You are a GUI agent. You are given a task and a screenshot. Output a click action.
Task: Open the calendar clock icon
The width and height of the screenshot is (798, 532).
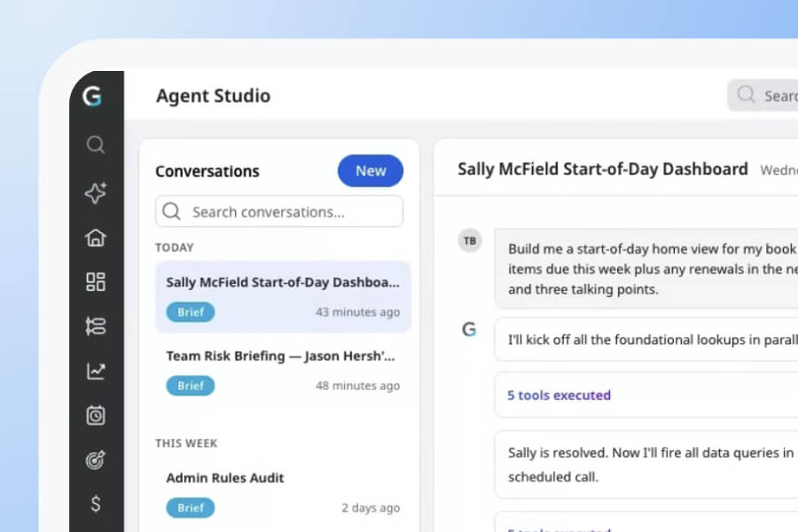pos(96,415)
